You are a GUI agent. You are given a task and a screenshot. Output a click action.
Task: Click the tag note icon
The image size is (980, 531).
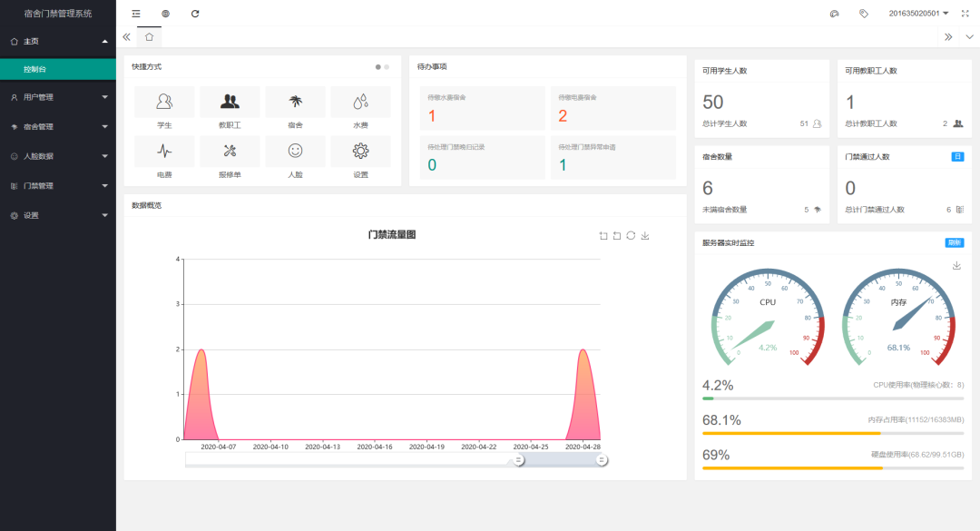pos(864,13)
